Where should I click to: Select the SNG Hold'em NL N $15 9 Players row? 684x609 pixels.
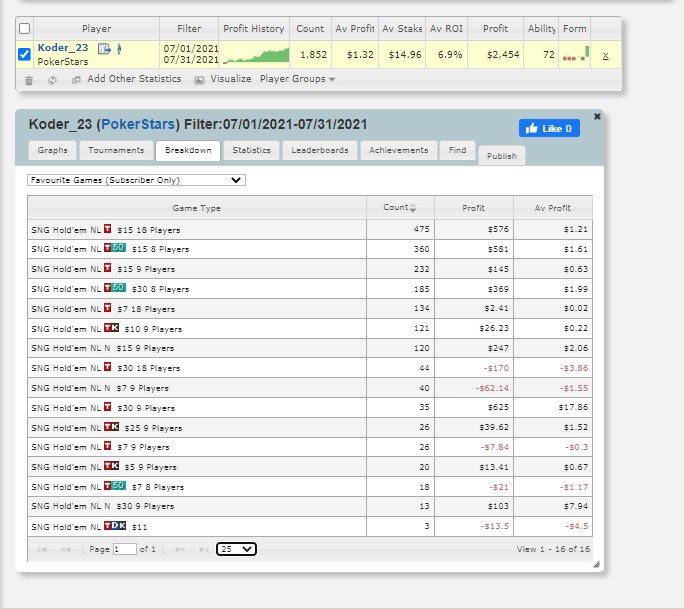[x=310, y=348]
